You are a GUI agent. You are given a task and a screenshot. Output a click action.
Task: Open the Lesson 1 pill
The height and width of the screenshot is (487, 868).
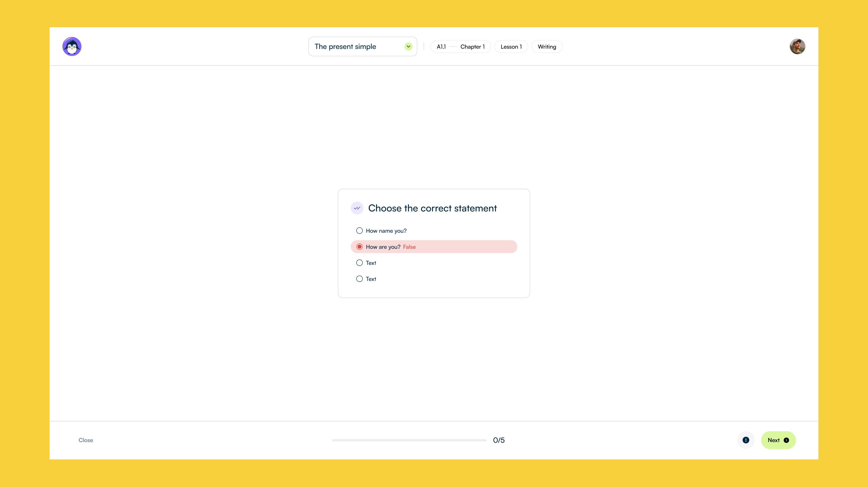click(511, 47)
